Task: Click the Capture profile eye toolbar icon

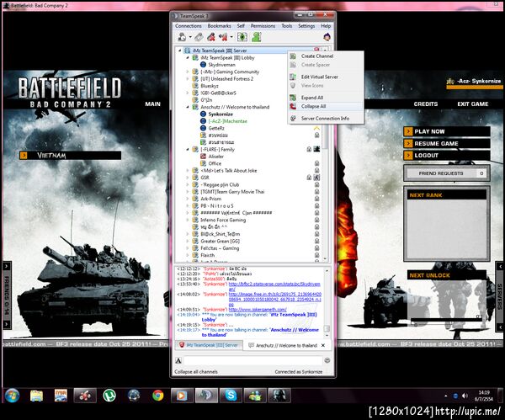Action: point(242,37)
